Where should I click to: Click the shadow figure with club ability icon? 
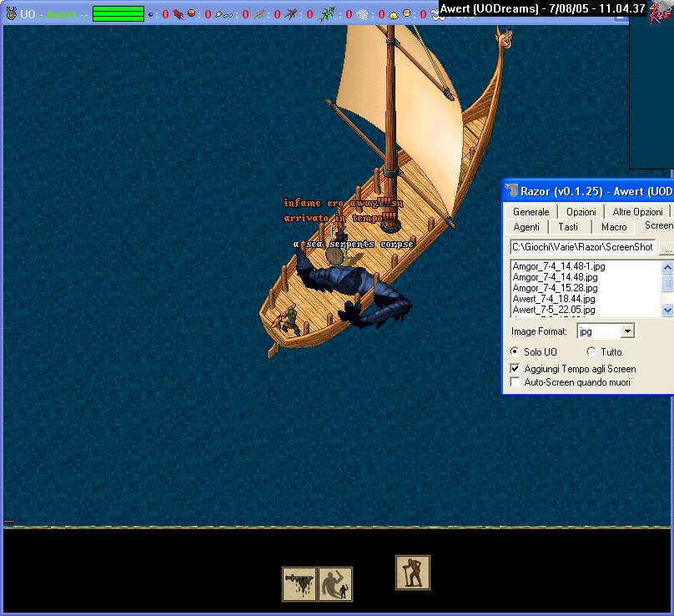pyautogui.click(x=335, y=583)
